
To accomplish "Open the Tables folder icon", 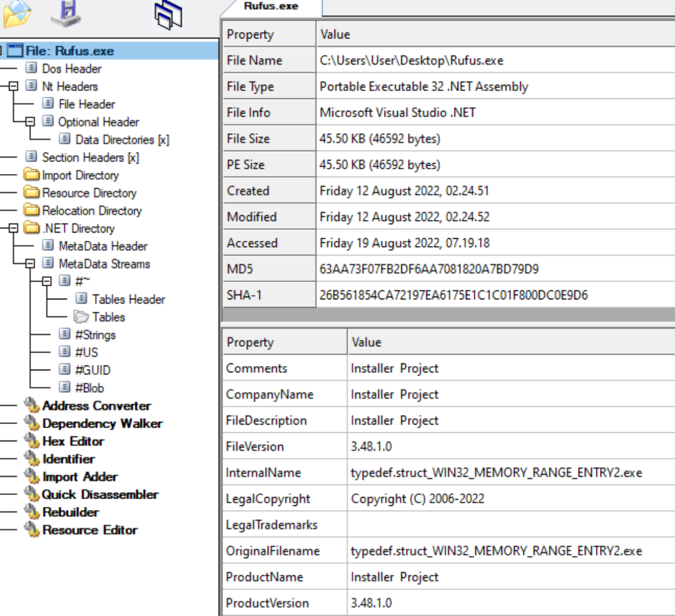I will click(81, 317).
